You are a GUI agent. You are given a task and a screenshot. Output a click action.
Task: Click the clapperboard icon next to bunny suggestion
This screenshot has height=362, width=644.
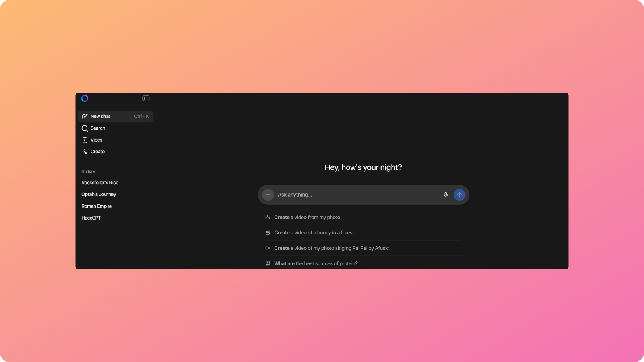(x=267, y=232)
